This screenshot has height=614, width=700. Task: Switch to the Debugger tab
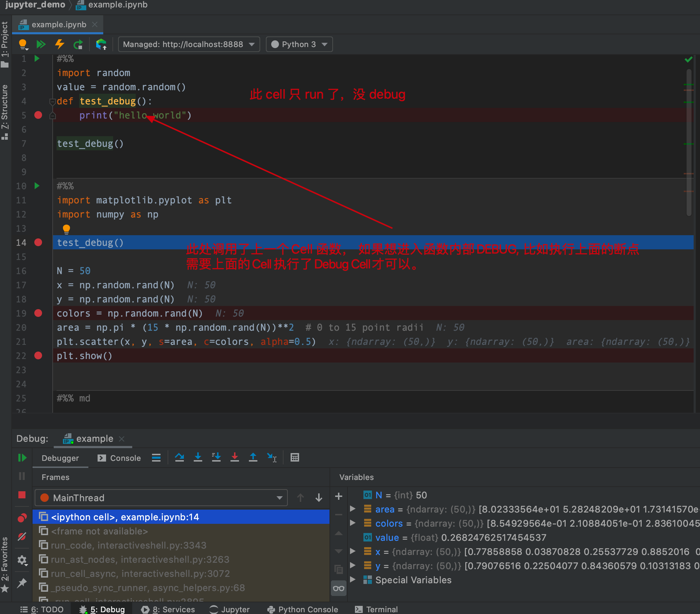pyautogui.click(x=60, y=458)
